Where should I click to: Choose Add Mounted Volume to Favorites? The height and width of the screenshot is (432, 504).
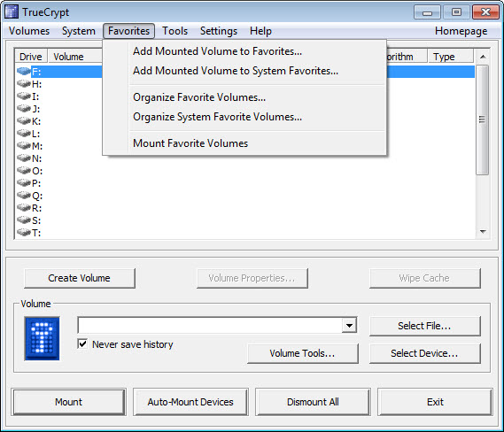244,51
